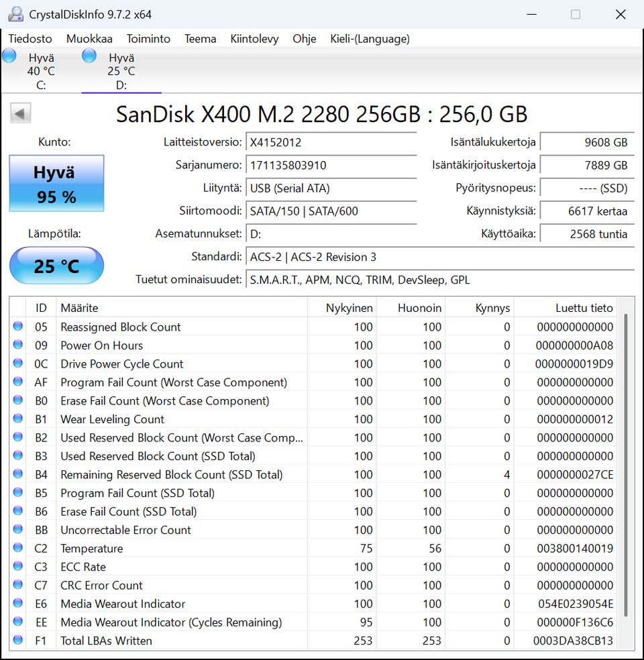Screen dimensions: 644x660
Task: Click the ID column header
Action: [41, 308]
